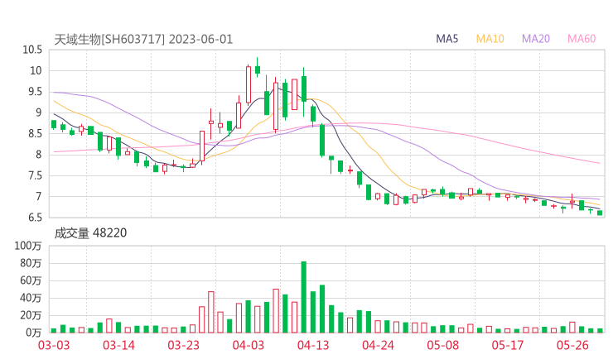Click the chart title 天域生物[SH603717]
The height and width of the screenshot is (364, 613).
(109, 40)
